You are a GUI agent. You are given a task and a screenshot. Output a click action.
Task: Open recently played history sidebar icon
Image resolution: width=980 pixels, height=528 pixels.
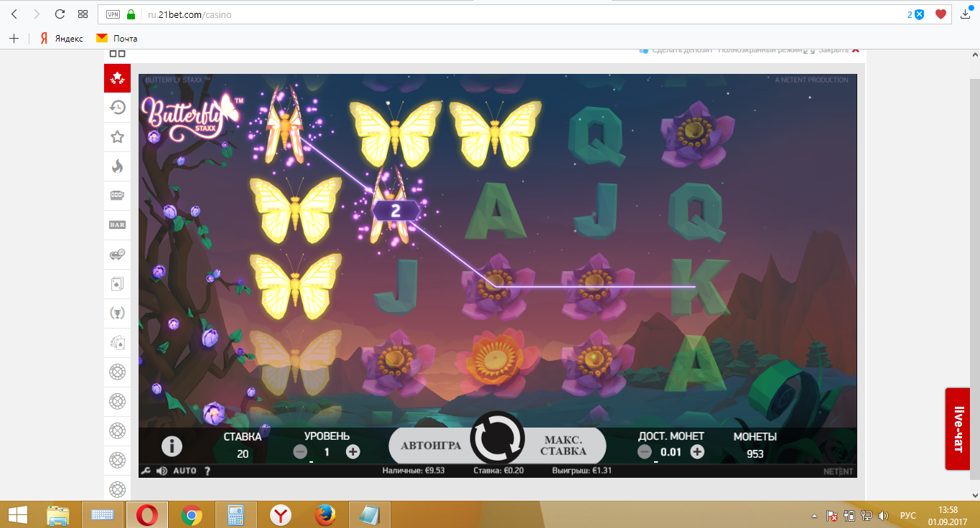click(x=117, y=108)
